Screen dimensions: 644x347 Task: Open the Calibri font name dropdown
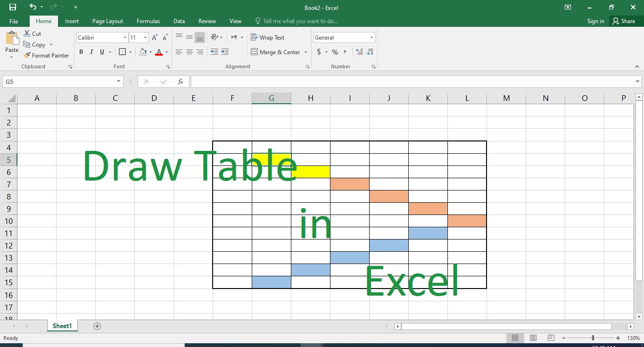coord(125,38)
